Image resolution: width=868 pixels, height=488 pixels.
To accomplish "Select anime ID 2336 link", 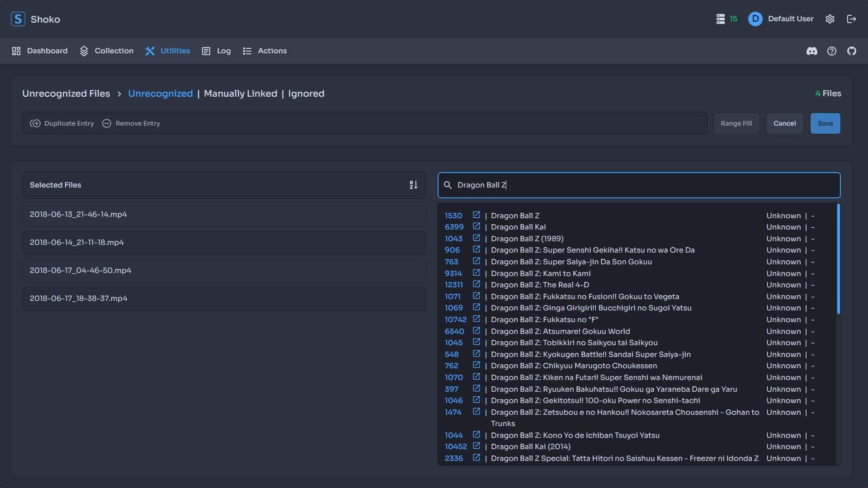I will tap(453, 458).
